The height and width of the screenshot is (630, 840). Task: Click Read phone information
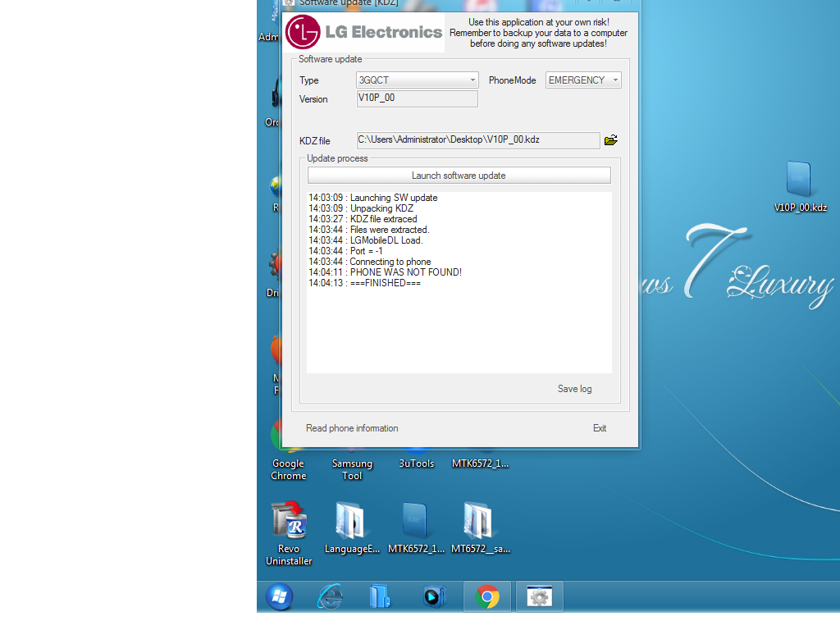coord(352,428)
